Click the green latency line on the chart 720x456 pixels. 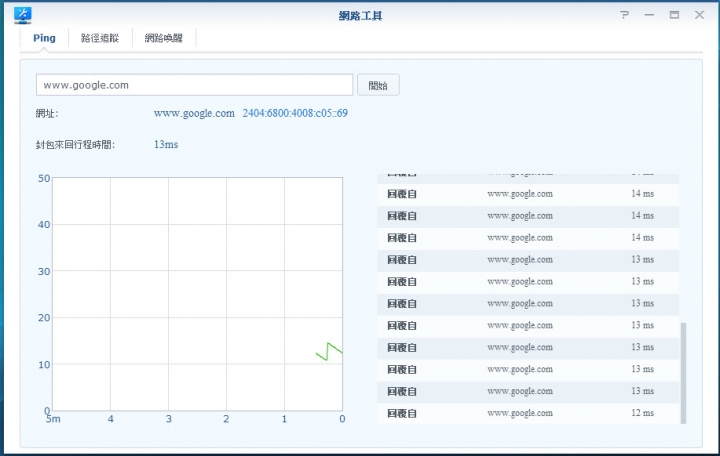click(329, 351)
